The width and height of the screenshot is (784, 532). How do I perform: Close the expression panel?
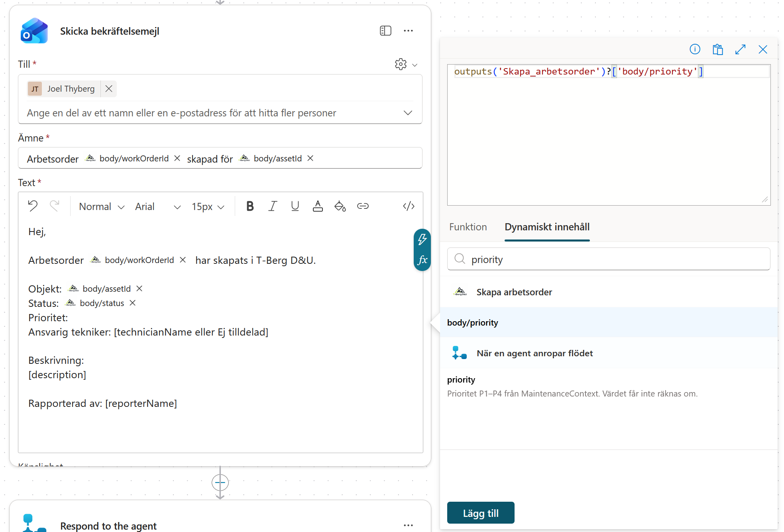(763, 49)
